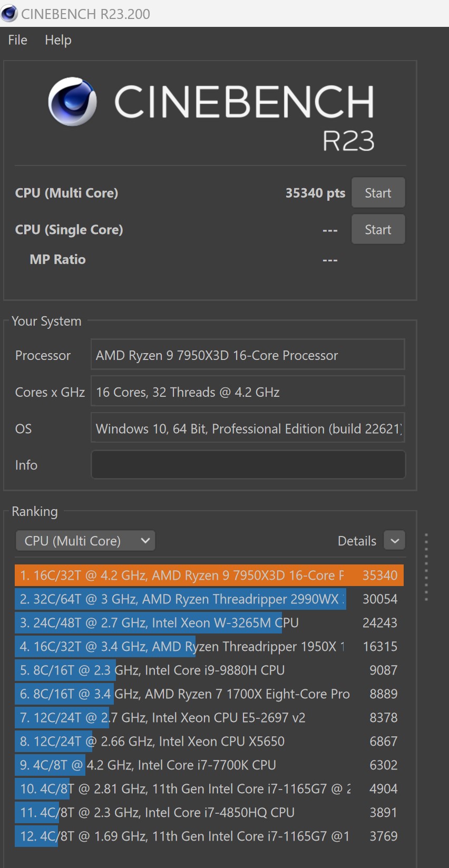Open the Help menu
Viewport: 449px width, 868px height.
tap(58, 40)
